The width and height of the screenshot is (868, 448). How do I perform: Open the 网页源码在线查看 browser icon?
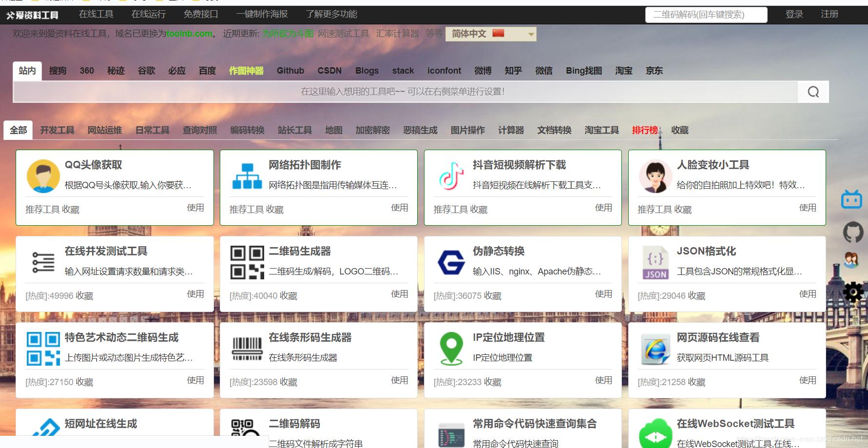[655, 348]
